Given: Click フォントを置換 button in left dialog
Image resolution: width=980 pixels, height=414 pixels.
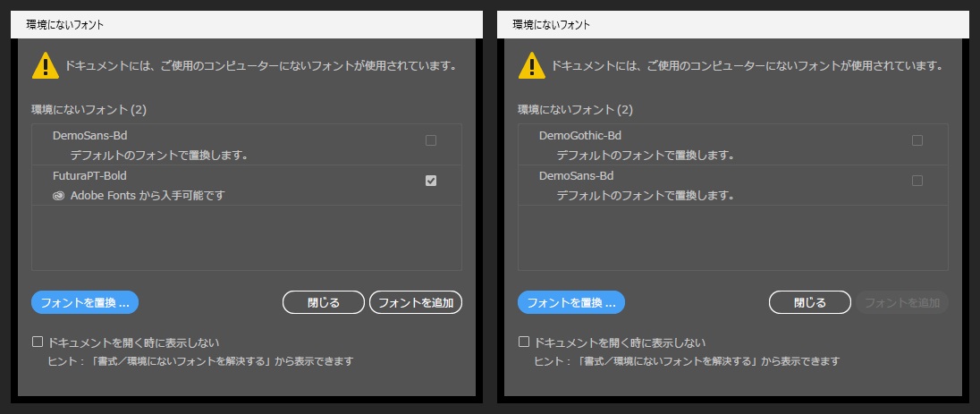Looking at the screenshot, I should [84, 303].
